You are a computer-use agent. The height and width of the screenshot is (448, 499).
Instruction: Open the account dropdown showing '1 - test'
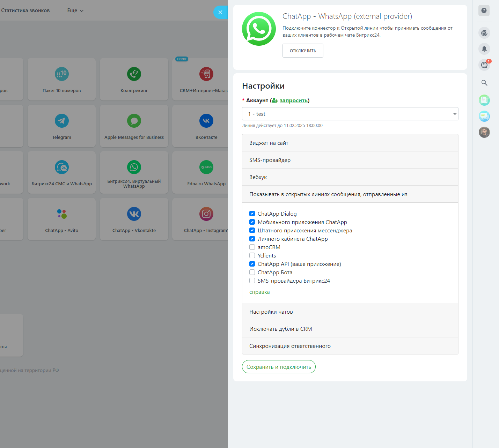click(350, 114)
